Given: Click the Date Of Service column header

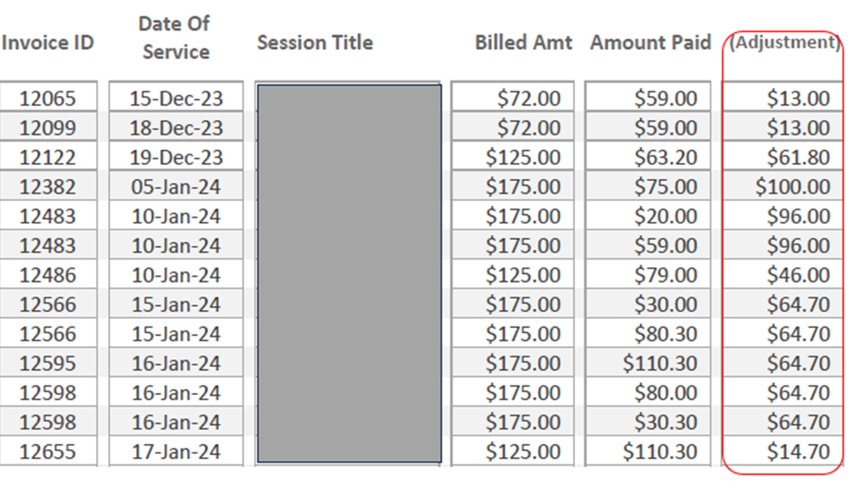Looking at the screenshot, I should pyautogui.click(x=175, y=38).
